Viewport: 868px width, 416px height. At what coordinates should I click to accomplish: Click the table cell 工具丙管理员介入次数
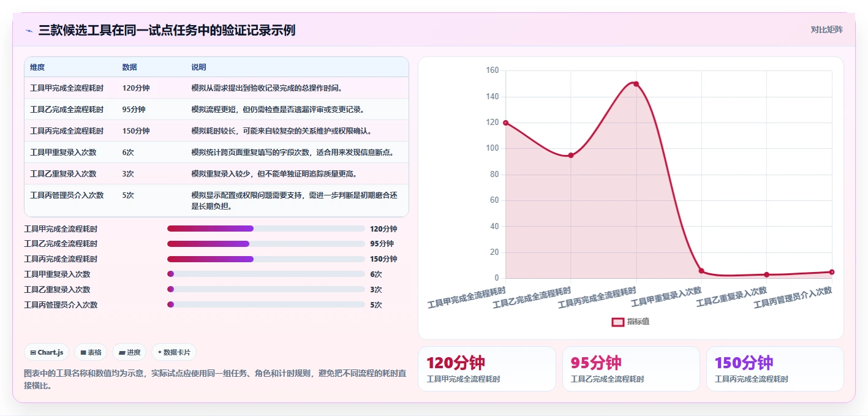67,195
